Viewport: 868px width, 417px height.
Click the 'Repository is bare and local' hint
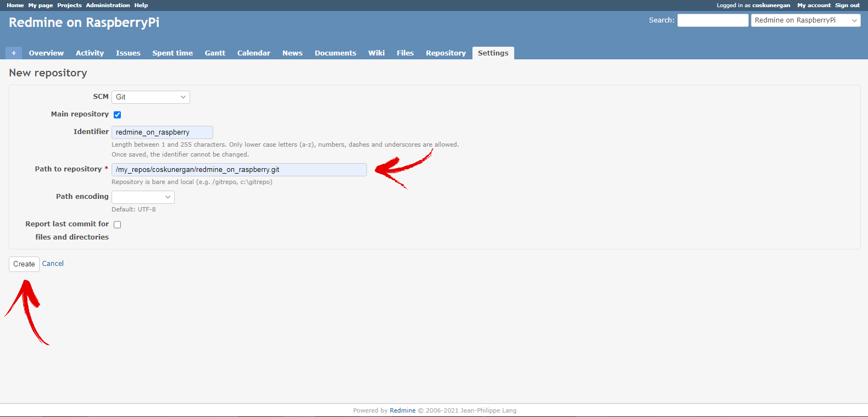(x=192, y=182)
